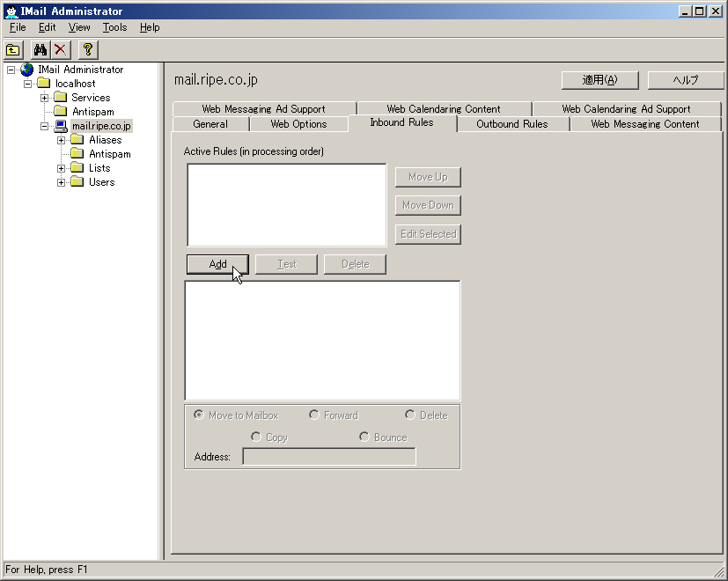The image size is (728, 581).
Task: Click the IMail Administrator globe icon
Action: point(27,70)
